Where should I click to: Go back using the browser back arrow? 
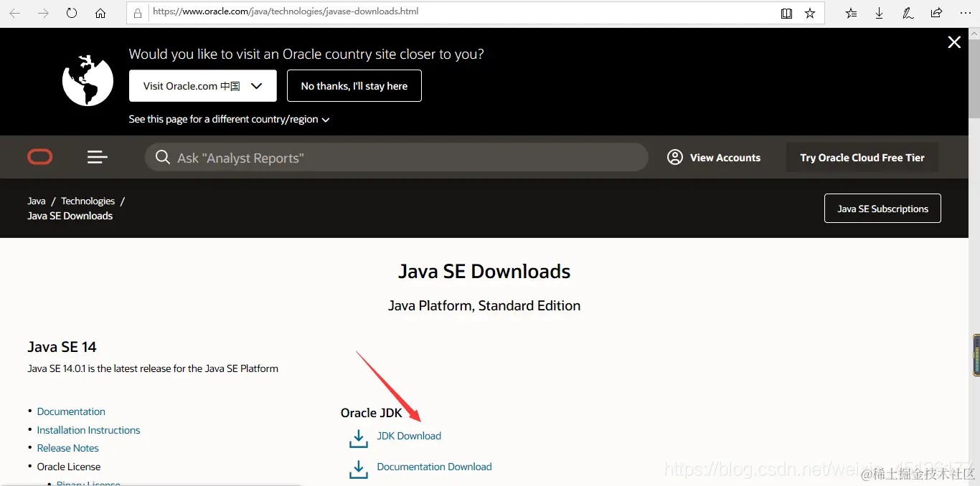tap(15, 14)
